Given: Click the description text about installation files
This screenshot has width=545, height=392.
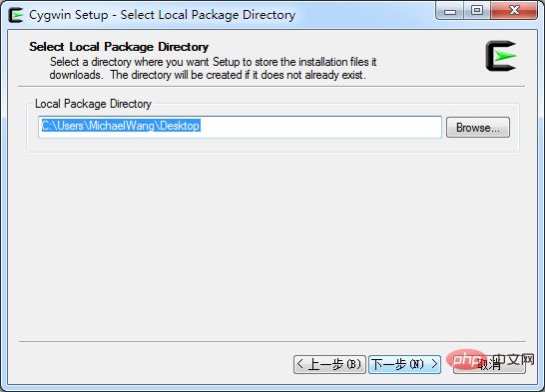Looking at the screenshot, I should 213,69.
